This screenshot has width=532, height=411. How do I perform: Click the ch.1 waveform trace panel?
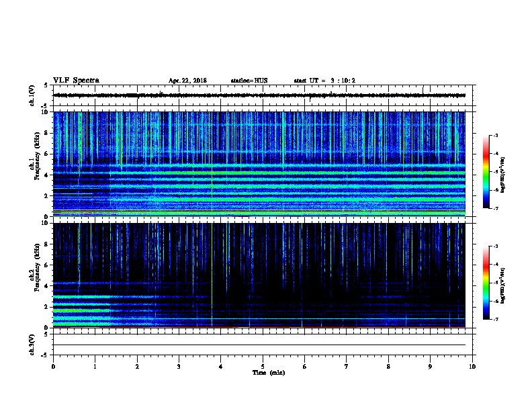coord(263,95)
